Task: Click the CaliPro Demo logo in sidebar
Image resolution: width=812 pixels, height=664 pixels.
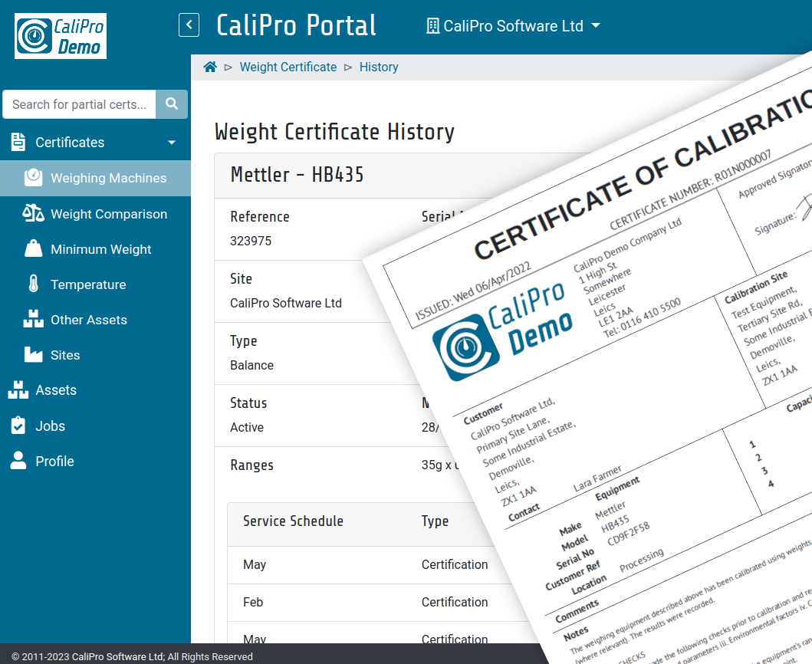Action: coord(61,36)
